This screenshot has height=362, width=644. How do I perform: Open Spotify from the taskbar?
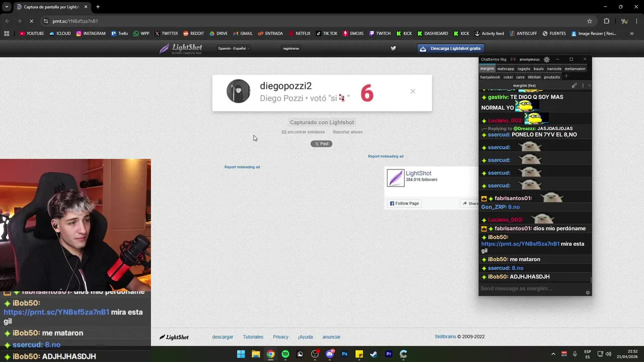[285, 354]
